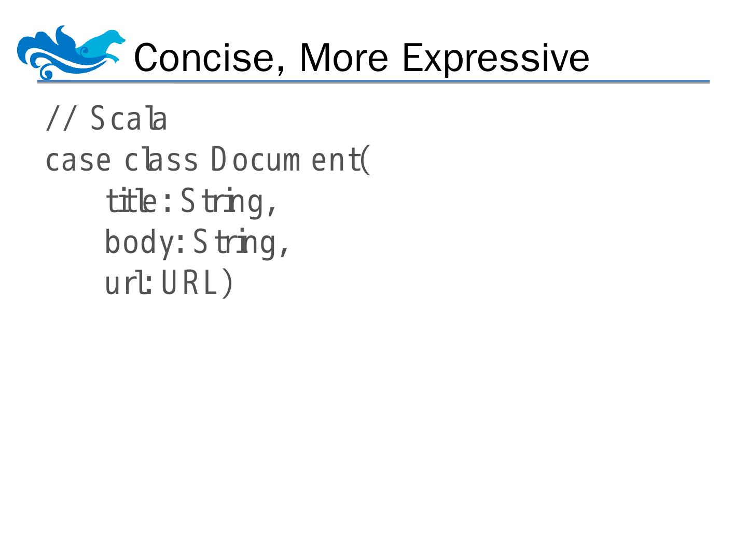This screenshot has width=747, height=560.
Task: Click the "Scala" comment text
Action: 129,119
